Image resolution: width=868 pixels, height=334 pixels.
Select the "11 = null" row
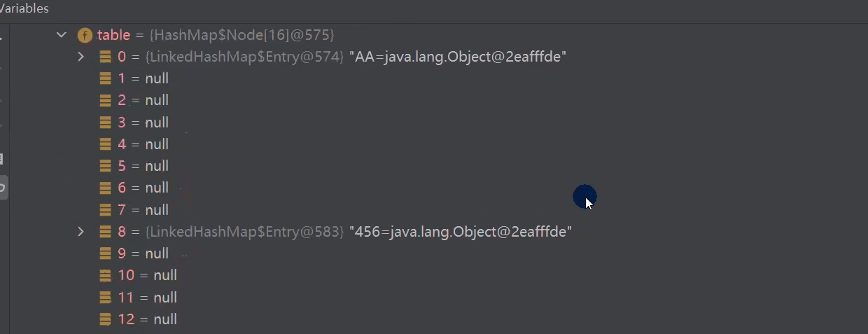pyautogui.click(x=147, y=298)
